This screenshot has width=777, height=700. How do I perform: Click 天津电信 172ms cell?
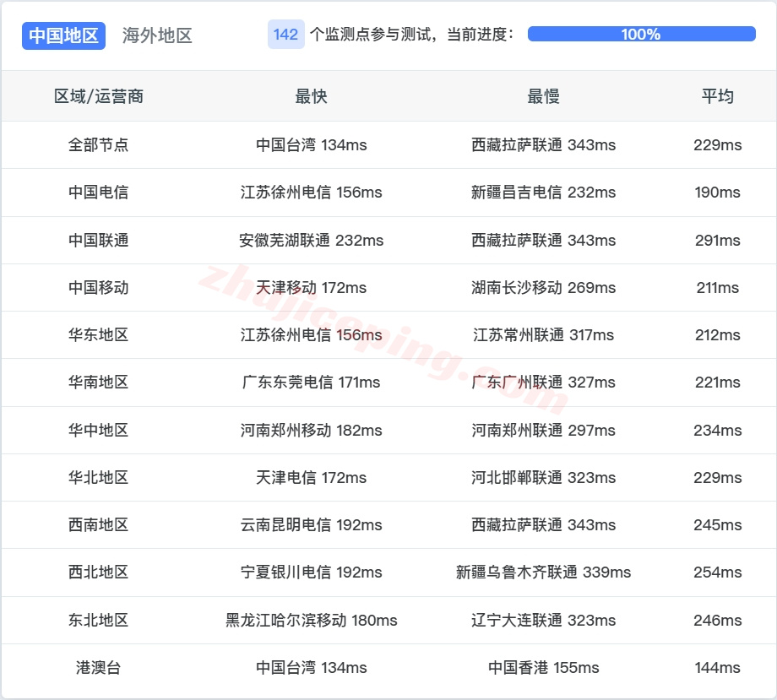tap(311, 478)
